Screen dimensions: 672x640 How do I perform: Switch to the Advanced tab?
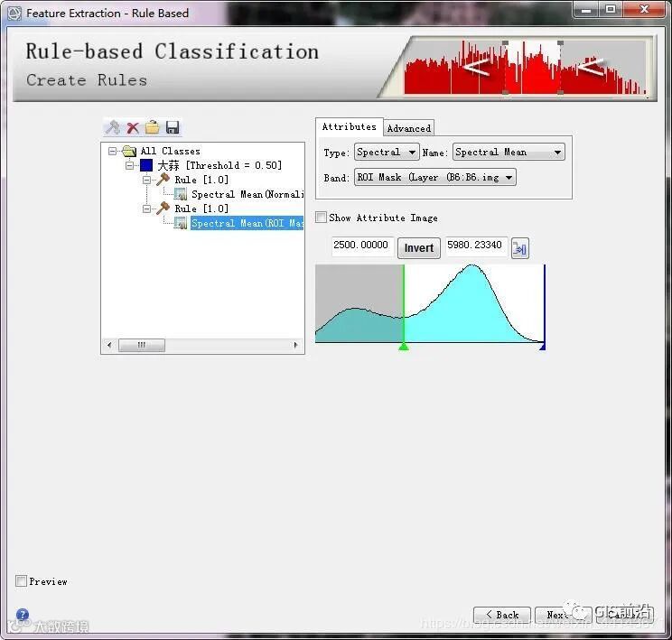coord(409,128)
